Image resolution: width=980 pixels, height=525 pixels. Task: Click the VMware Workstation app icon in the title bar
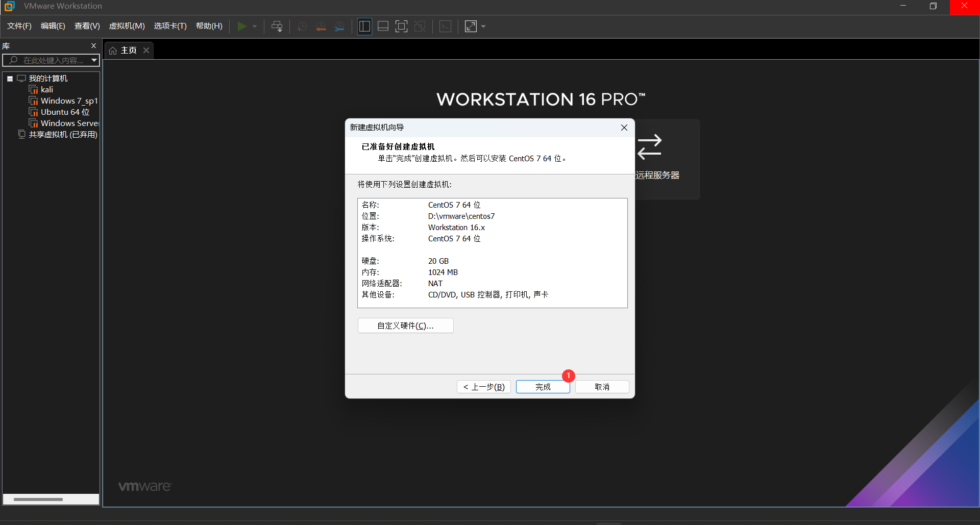click(9, 6)
